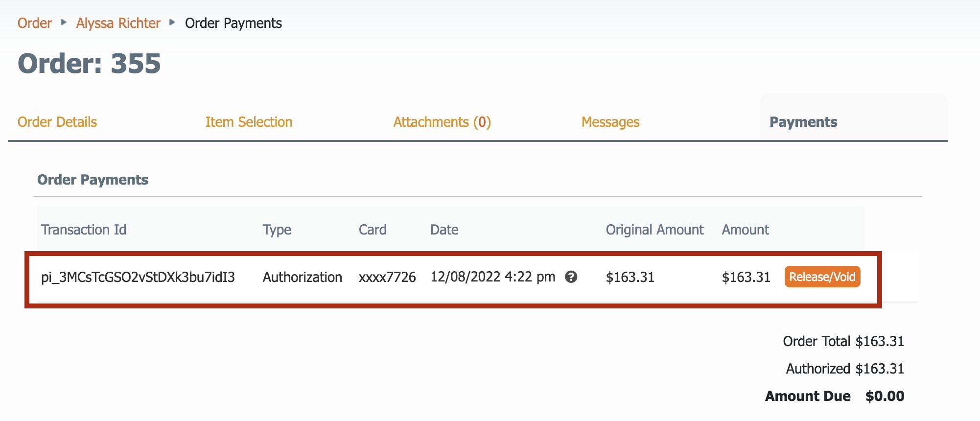980x421 pixels.
Task: Click the 12/08/2022 4:22 pm date
Action: coord(492,277)
